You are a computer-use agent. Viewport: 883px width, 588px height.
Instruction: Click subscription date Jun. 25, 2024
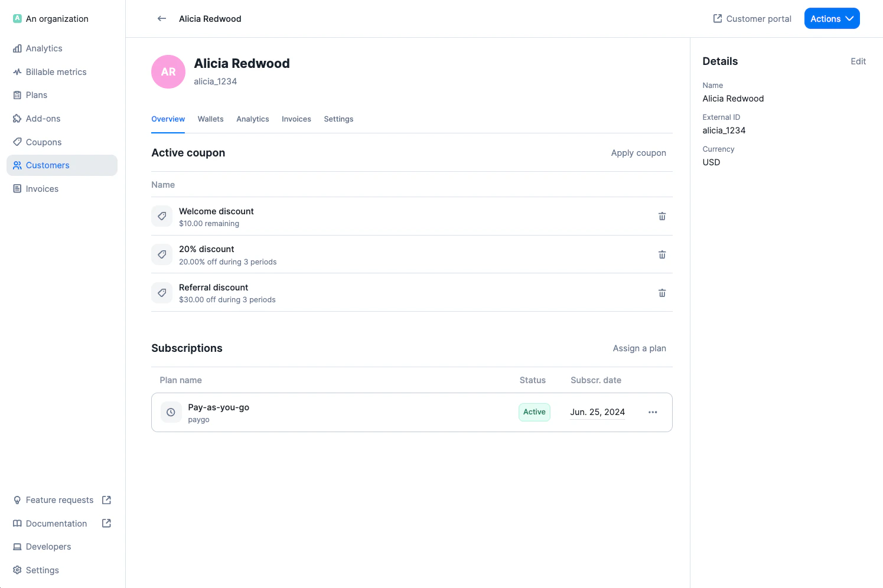tap(597, 412)
